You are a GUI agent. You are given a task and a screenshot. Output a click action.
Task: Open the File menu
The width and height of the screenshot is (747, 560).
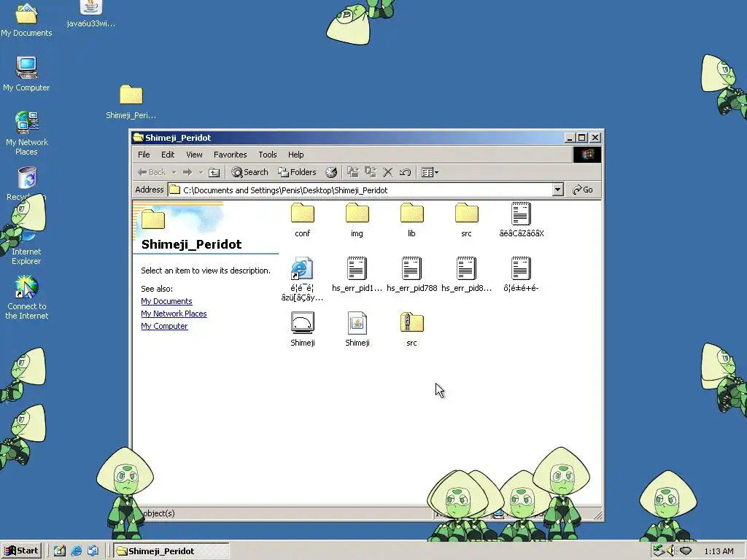click(x=144, y=155)
